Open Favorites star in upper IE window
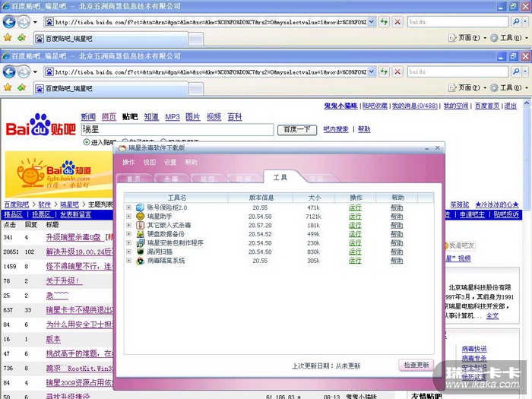 pos(8,38)
